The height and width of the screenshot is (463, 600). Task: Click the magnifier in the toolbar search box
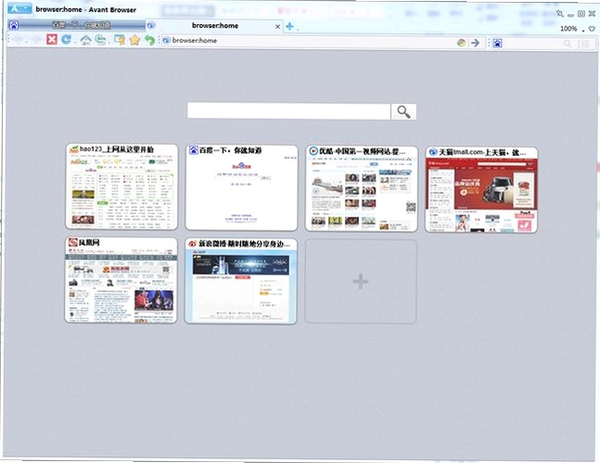point(568,44)
